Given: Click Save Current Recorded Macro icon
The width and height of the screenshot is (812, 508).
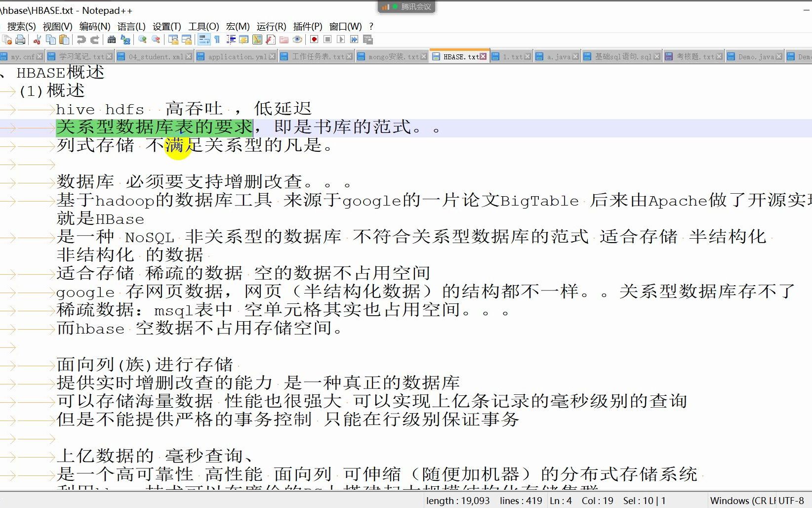Looking at the screenshot, I should click(367, 40).
